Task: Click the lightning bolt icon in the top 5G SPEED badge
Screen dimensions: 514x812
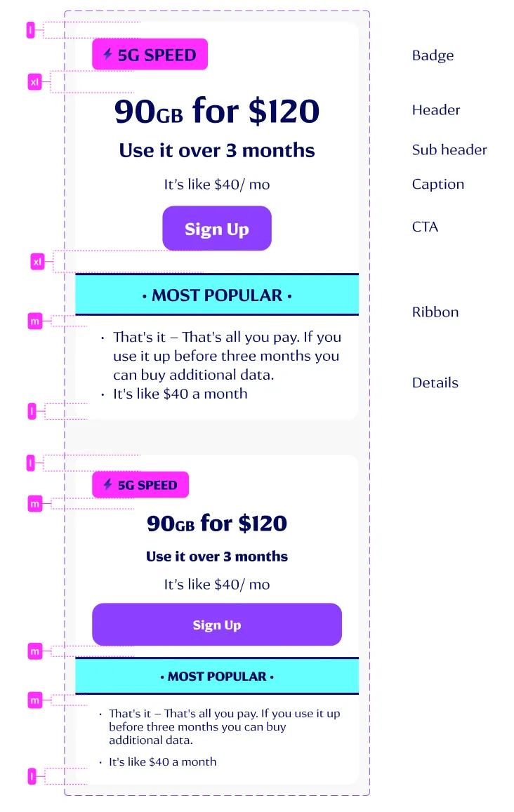Action: [109, 54]
